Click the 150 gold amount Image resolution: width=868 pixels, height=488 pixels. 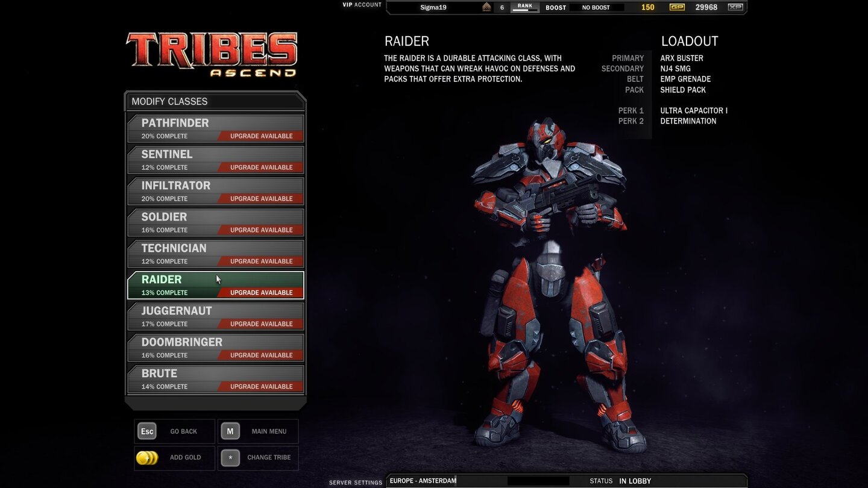coord(647,7)
